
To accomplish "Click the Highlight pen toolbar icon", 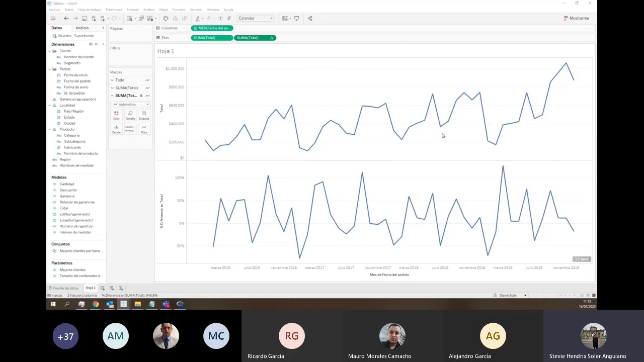I will point(198,18).
